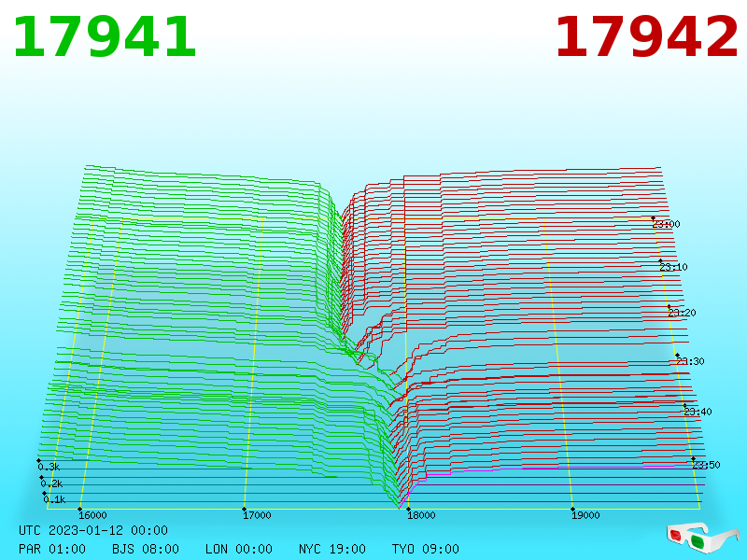Click the green bid price 17941
This screenshot has width=747, height=560.
(105, 37)
